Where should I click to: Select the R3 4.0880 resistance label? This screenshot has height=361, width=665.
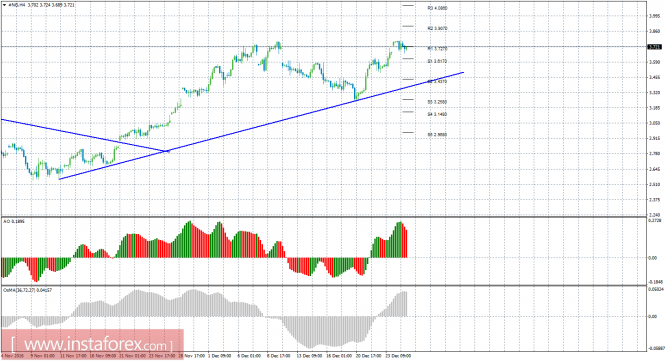click(x=437, y=8)
